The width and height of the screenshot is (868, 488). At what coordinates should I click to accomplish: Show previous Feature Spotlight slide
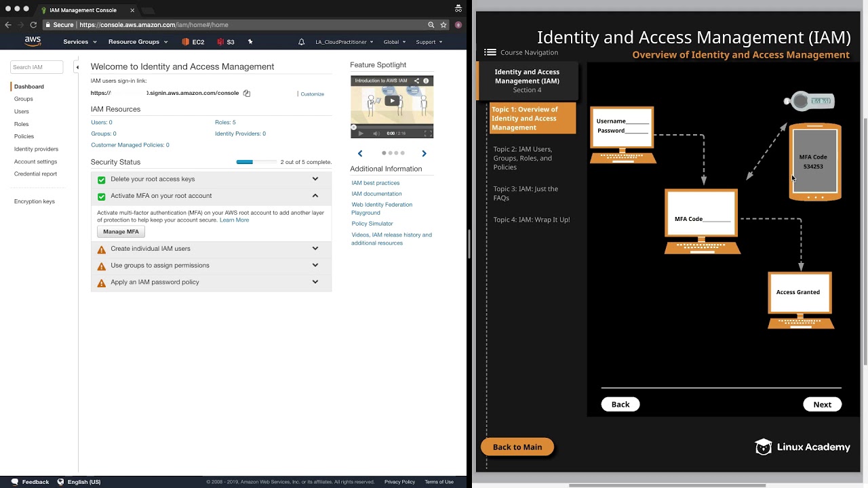tap(360, 153)
